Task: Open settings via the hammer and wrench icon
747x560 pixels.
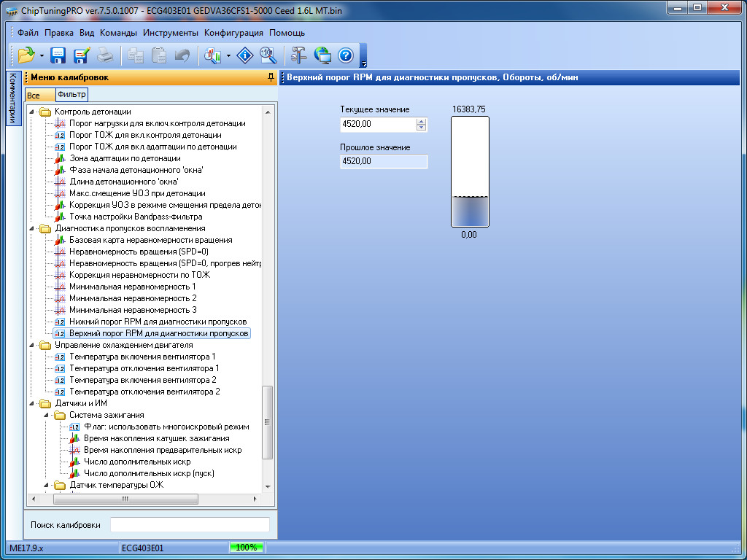Action: point(299,55)
